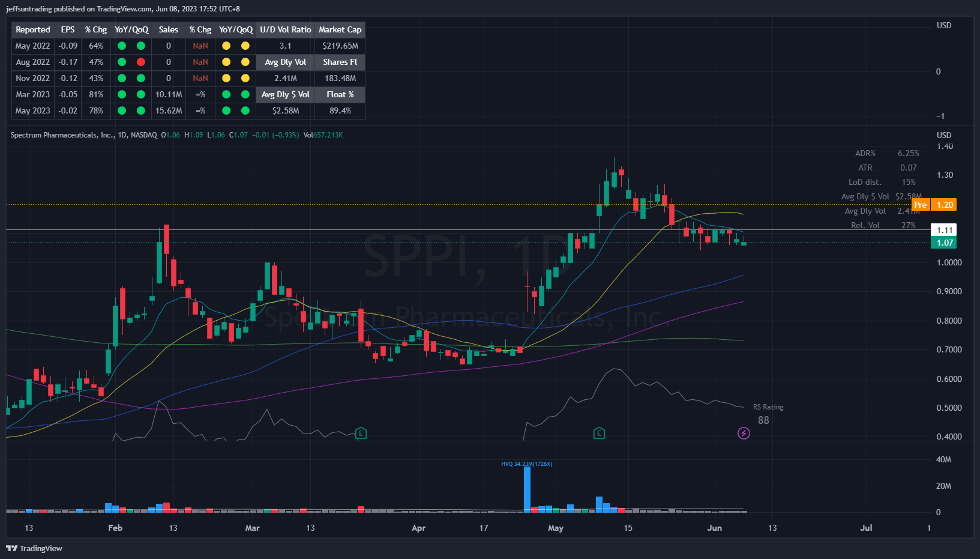Select the green 1.07 current price label

pos(943,243)
